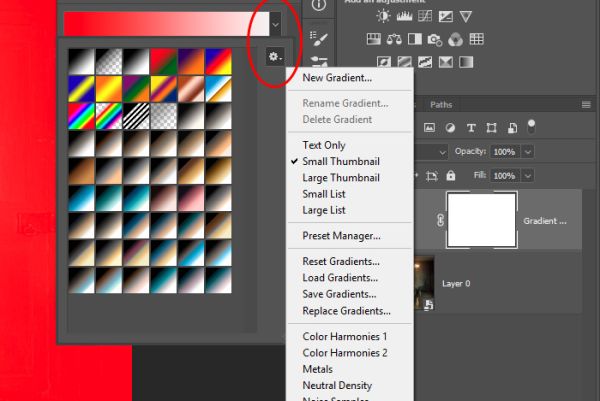Viewport: 600px width, 401px height.
Task: Select the Red, Green gradient swatch
Action: 163,61
